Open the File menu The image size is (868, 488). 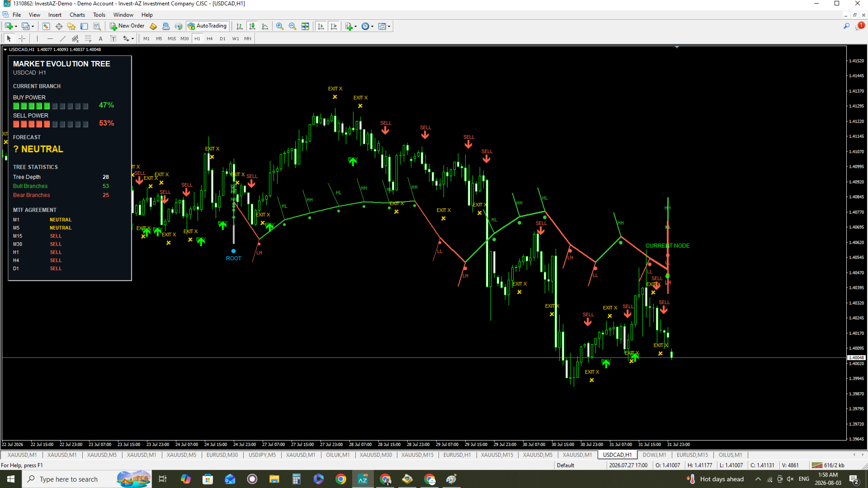tap(17, 15)
